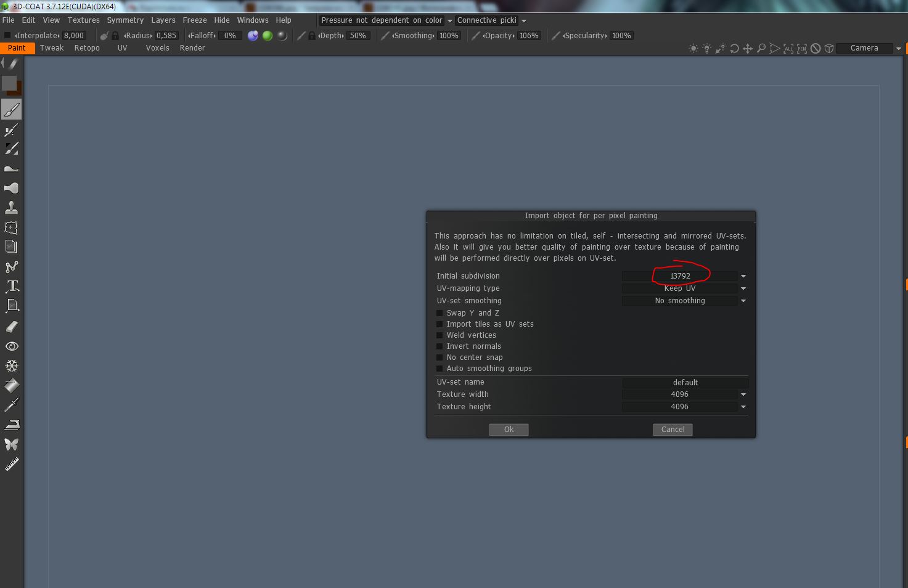Switch to the Voxels tab
Screen dimensions: 908x588
157,48
